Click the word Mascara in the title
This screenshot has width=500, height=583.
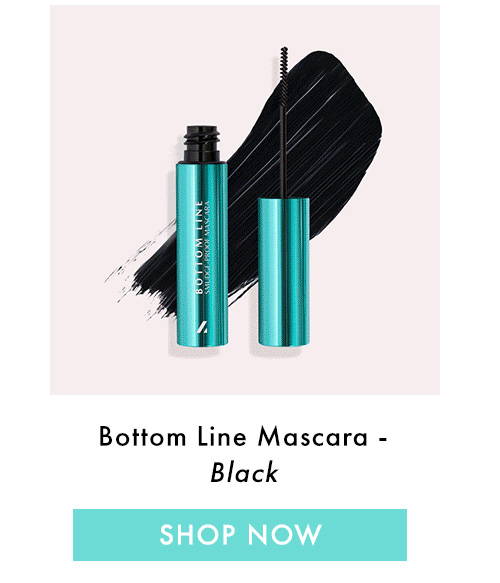pyautogui.click(x=313, y=437)
